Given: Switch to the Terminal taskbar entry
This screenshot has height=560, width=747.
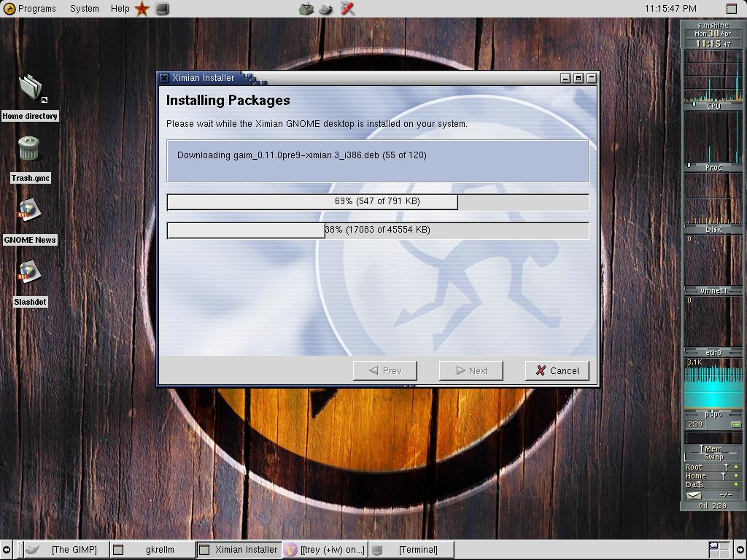Looking at the screenshot, I should 411,550.
